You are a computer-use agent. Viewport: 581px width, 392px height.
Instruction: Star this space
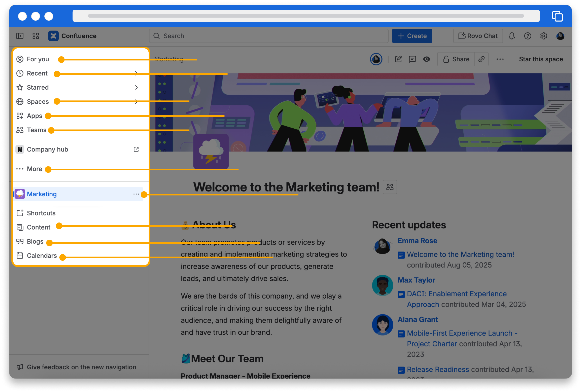click(x=541, y=59)
